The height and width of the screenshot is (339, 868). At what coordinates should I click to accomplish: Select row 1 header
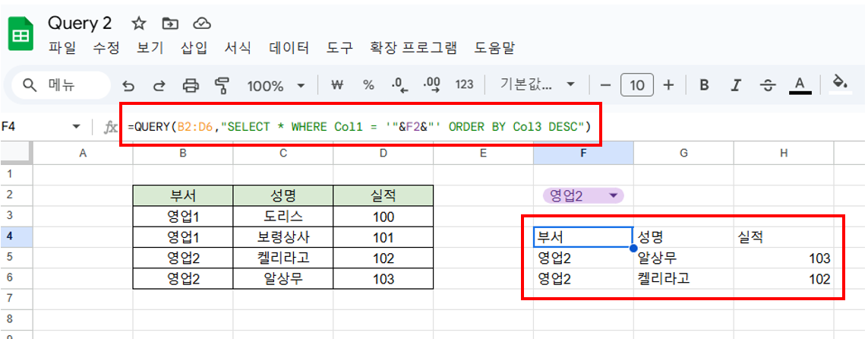pos(17,175)
